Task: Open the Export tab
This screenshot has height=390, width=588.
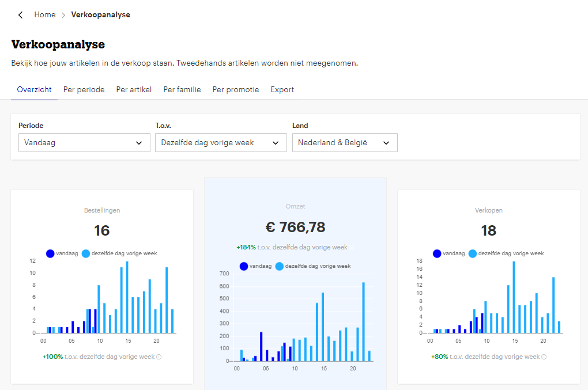Action: (282, 90)
